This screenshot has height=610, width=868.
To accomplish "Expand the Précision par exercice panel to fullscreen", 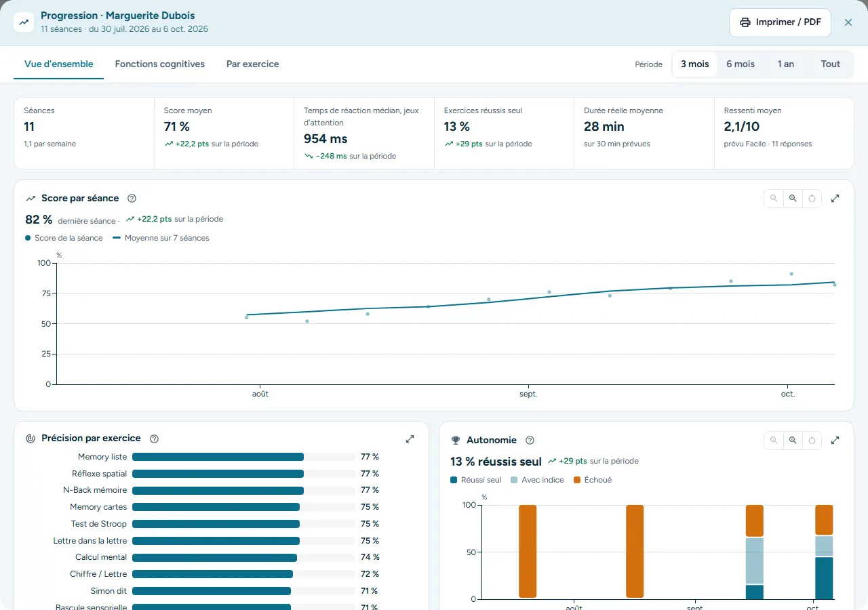I will [x=410, y=439].
